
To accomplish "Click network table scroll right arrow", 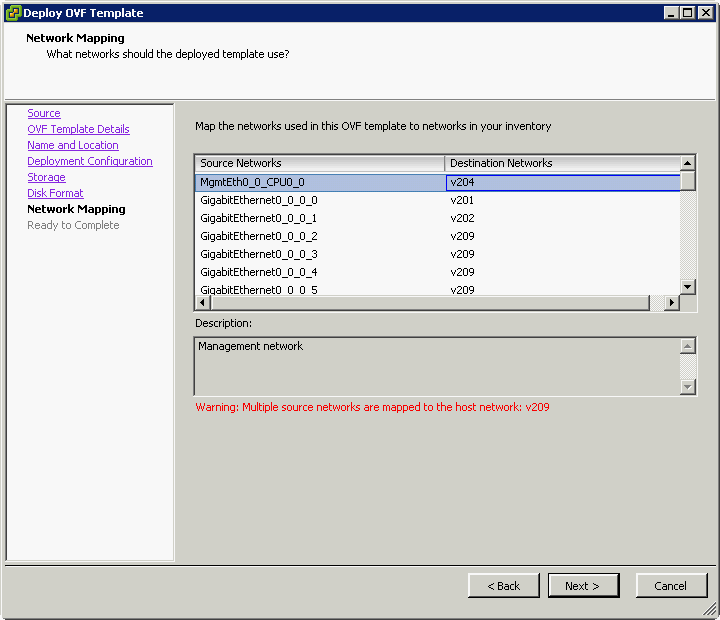I will 672,303.
